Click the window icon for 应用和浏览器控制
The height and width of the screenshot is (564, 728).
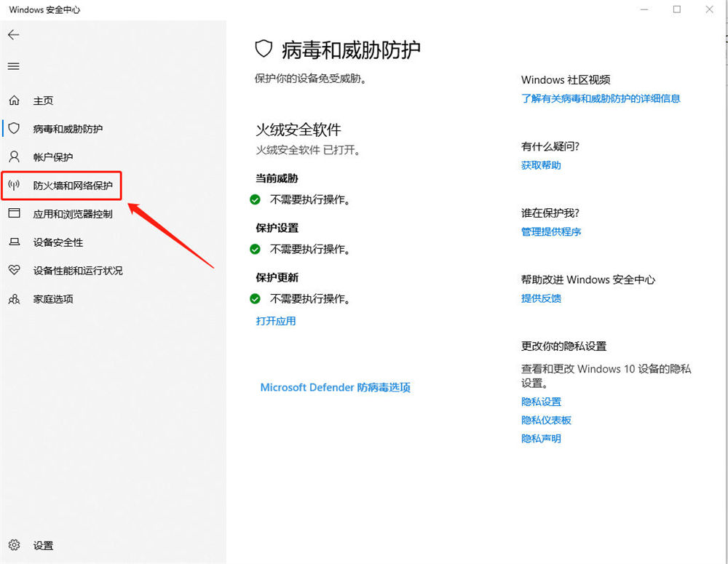click(15, 213)
